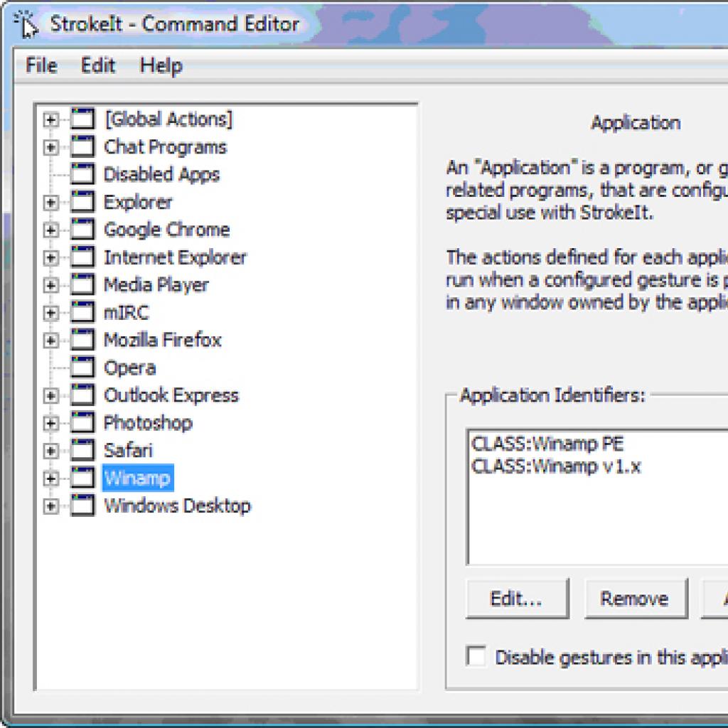Select Outlook Express in the tree
Viewport: 728px width, 728px height.
171,395
